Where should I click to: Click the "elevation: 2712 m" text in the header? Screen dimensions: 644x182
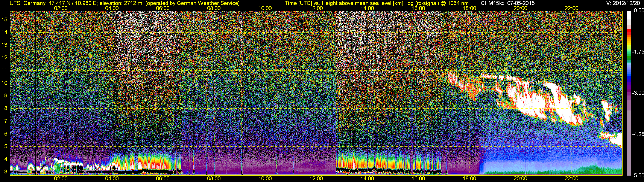pyautogui.click(x=121, y=3)
